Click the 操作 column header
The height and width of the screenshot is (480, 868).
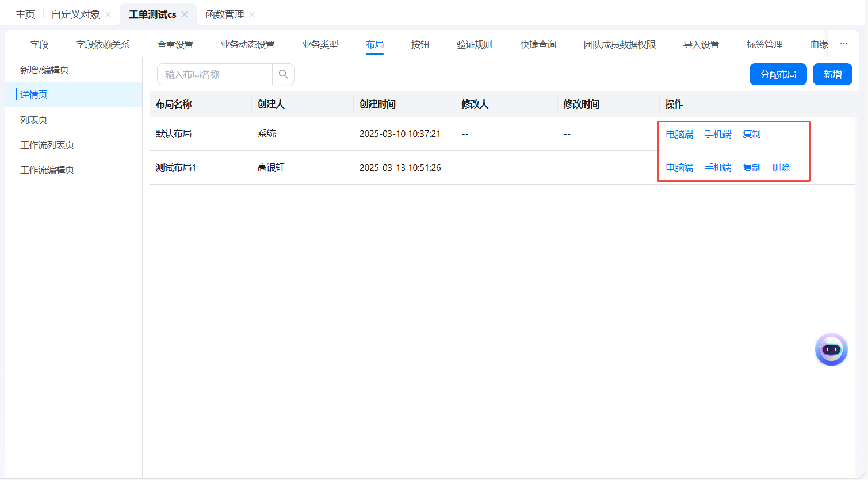click(x=674, y=104)
